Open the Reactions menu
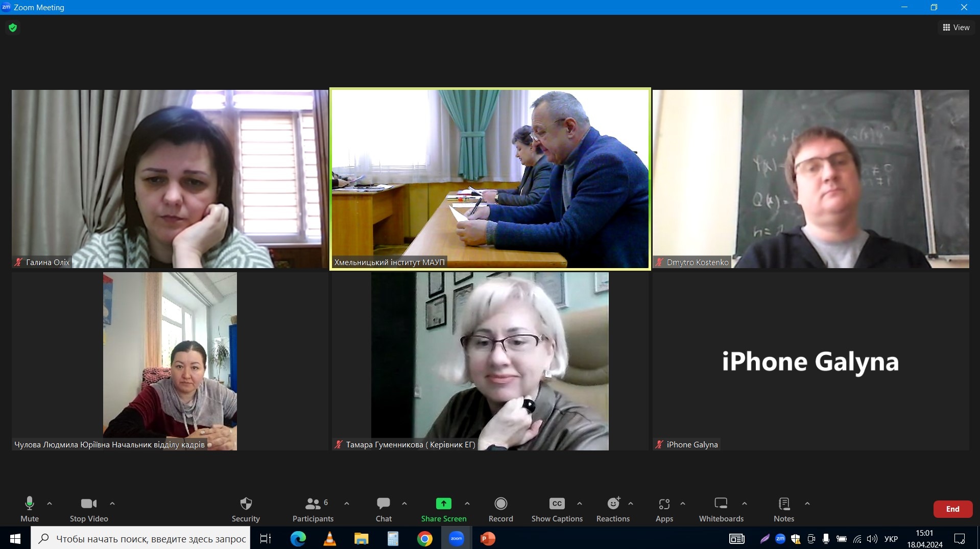Viewport: 980px width, 549px height. [x=613, y=509]
